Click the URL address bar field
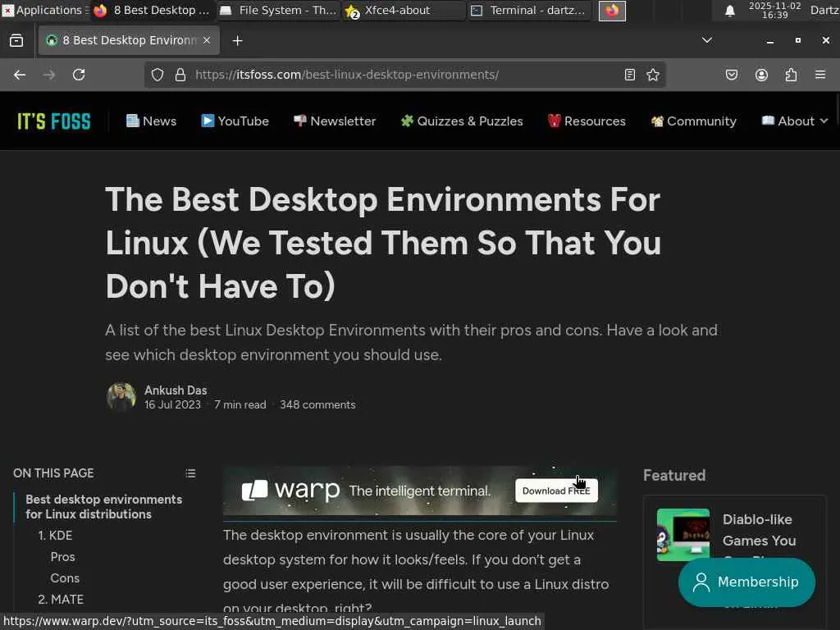 [404, 75]
